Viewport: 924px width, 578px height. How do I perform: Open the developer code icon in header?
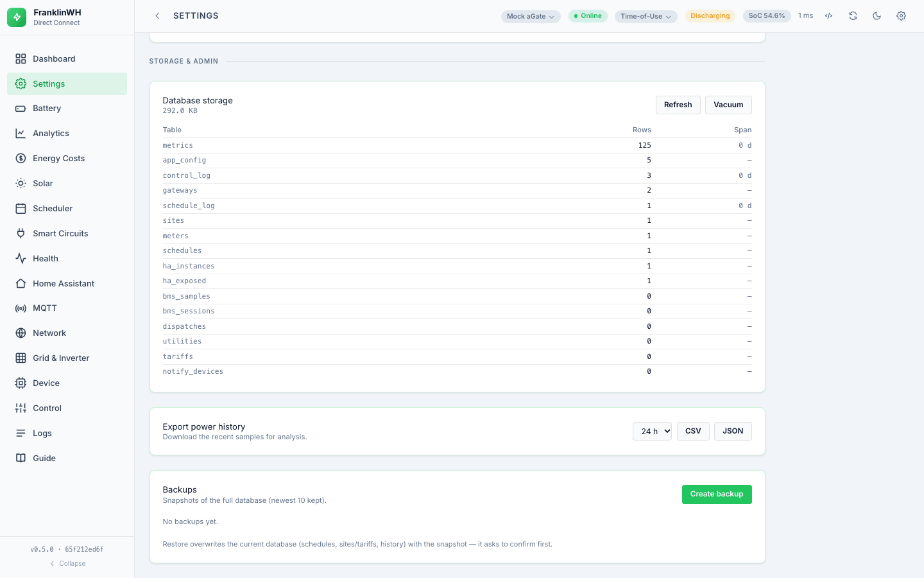point(829,16)
